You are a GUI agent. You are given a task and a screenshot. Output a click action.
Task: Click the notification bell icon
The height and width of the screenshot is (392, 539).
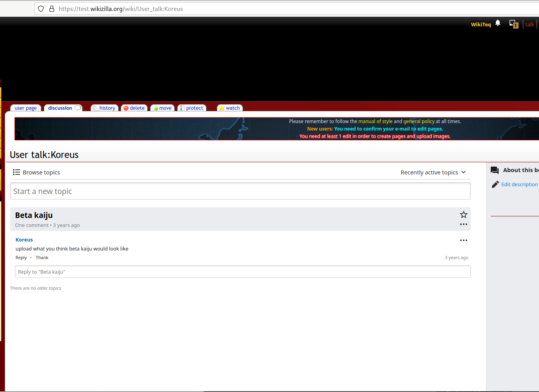tap(498, 23)
